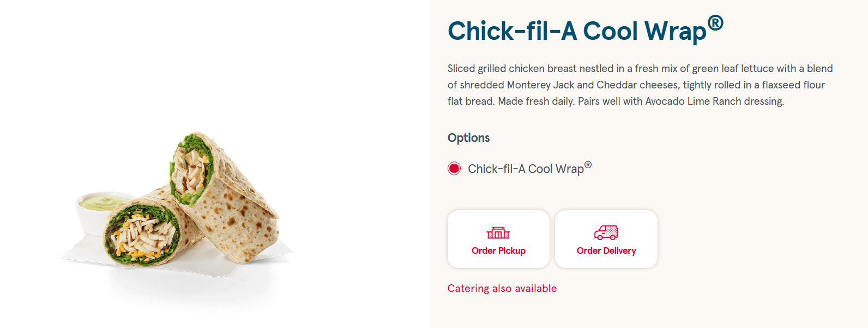Select the Chick-fil-A Cool Wrap radio button
Image resolution: width=868 pixels, height=328 pixels.
tap(454, 169)
